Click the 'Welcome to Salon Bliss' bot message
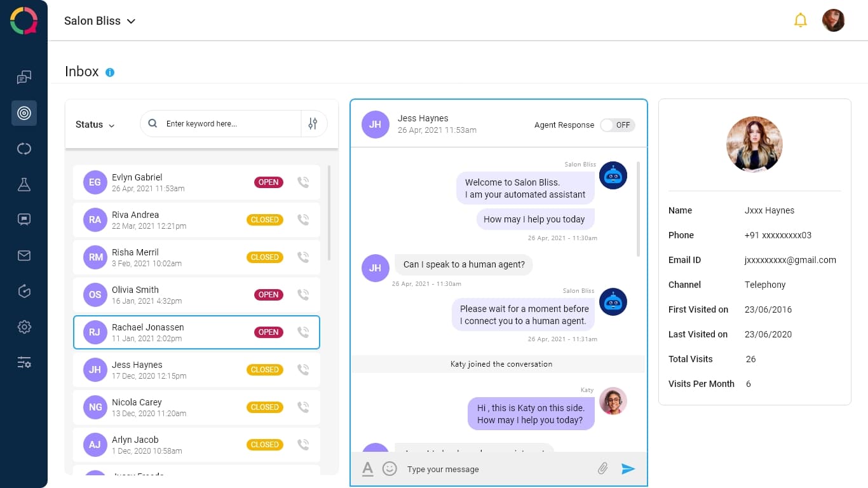The width and height of the screenshot is (868, 488). (526, 189)
